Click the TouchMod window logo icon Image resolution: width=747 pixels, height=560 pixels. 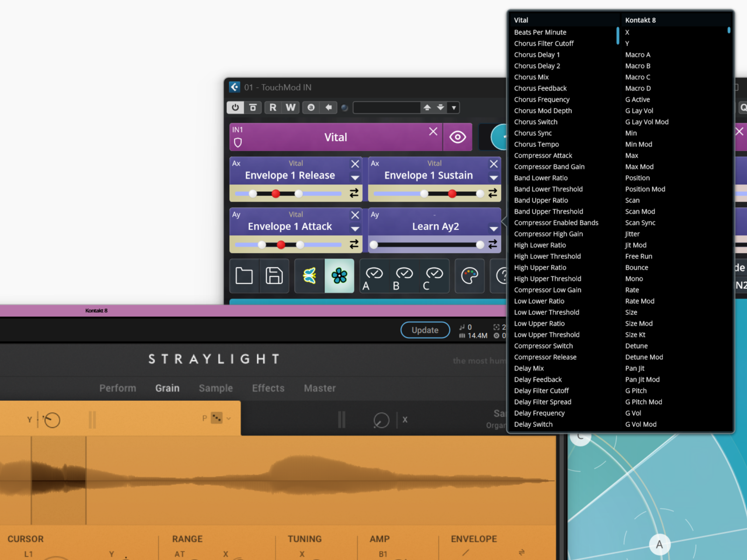(x=234, y=87)
